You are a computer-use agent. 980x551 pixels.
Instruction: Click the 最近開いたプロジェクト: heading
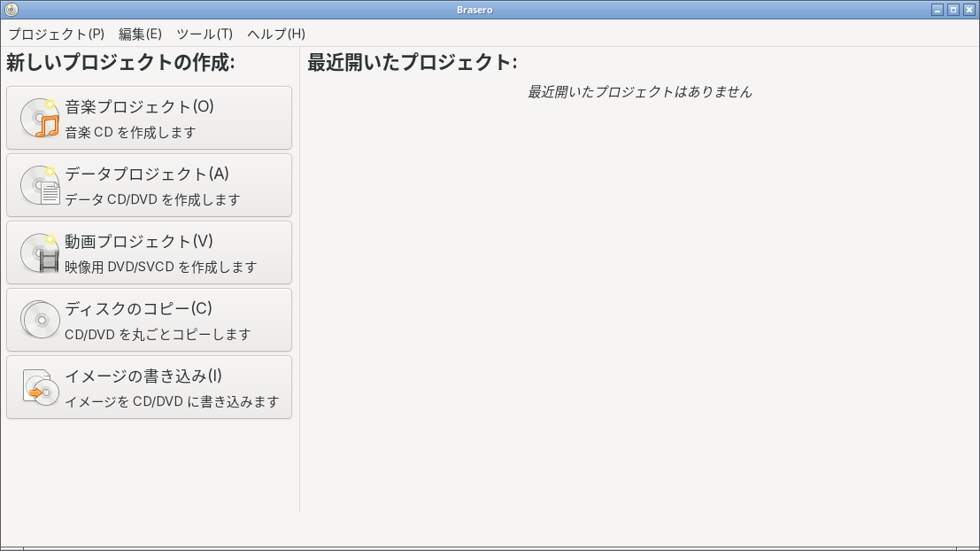tap(412, 62)
